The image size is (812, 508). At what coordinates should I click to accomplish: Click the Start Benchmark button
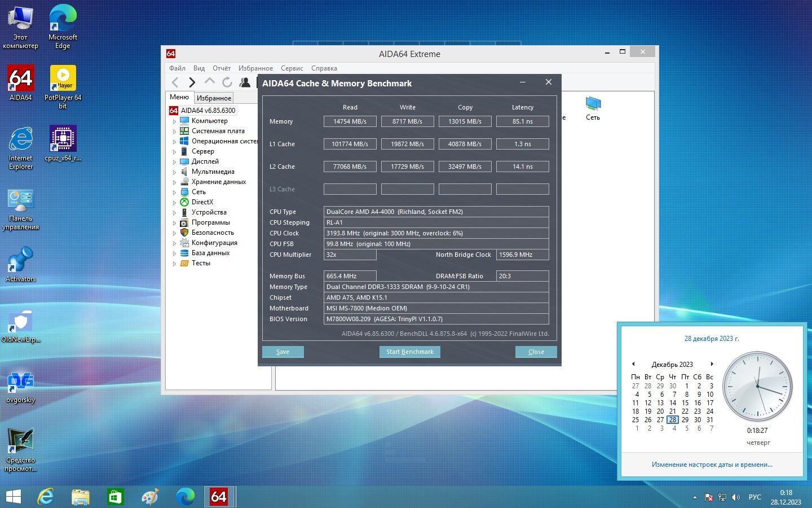tap(410, 352)
